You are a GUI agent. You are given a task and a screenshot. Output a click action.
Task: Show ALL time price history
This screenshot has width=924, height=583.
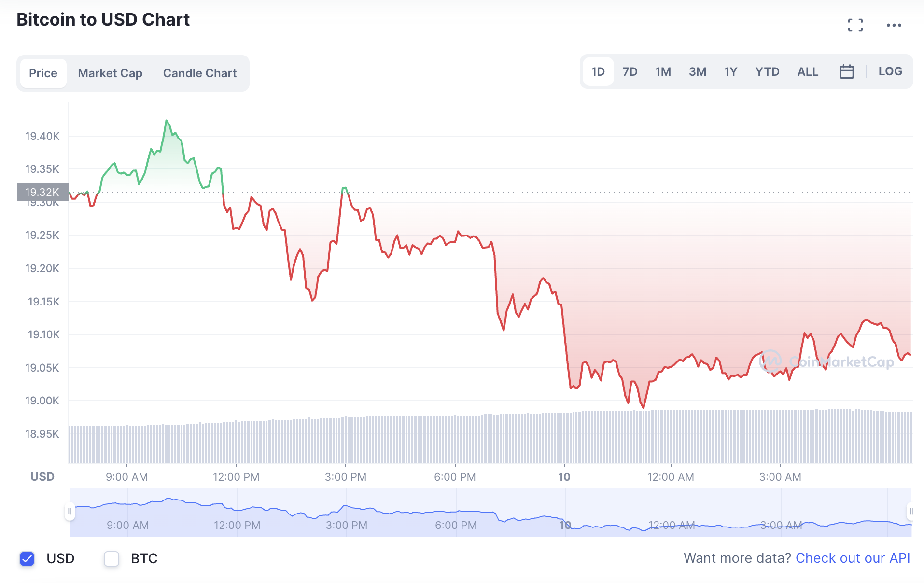pos(808,72)
